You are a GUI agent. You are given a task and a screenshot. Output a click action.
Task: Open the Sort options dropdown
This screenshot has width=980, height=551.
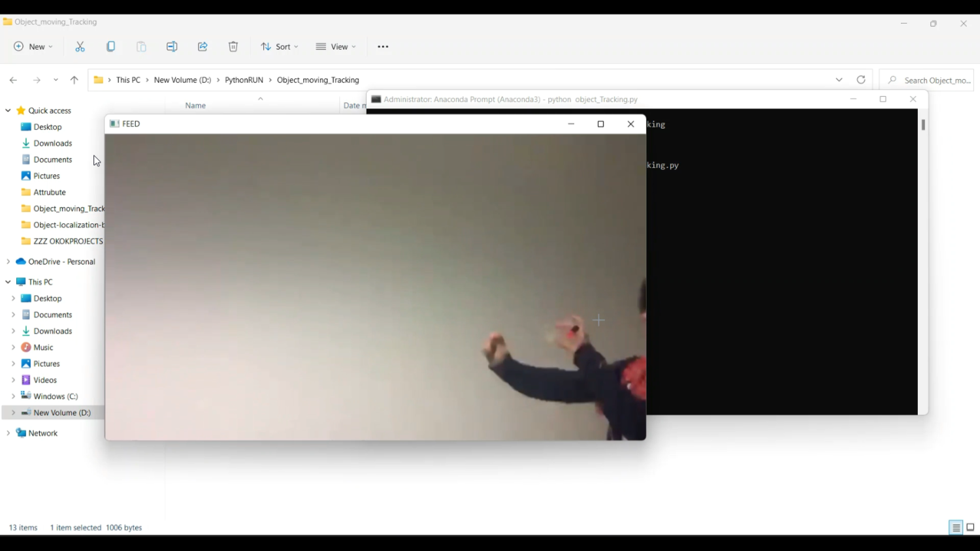tap(280, 47)
